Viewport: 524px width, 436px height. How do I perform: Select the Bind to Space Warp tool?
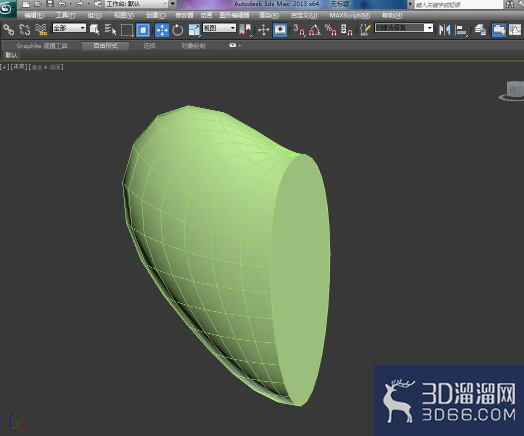tap(41, 30)
